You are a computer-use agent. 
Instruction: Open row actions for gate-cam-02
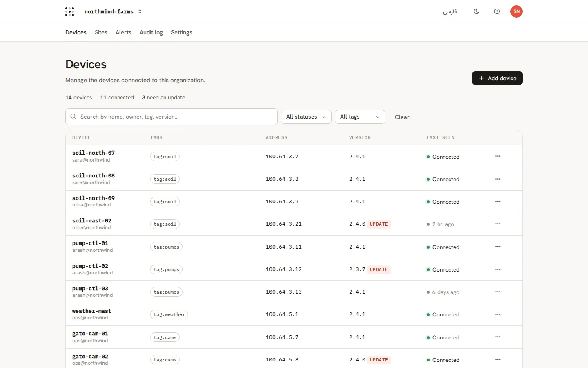pos(498,360)
